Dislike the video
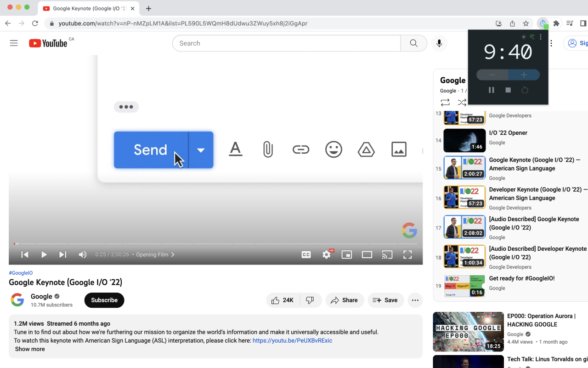This screenshot has width=588, height=368. [x=310, y=300]
